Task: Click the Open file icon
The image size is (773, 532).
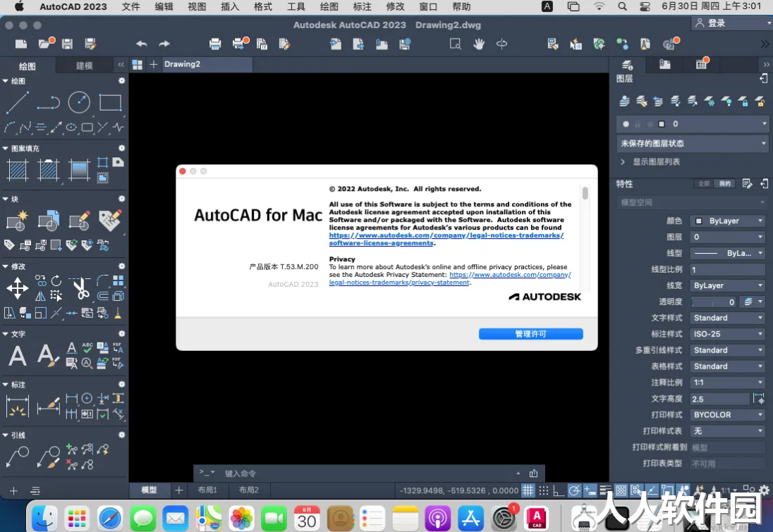Action: coord(46,44)
